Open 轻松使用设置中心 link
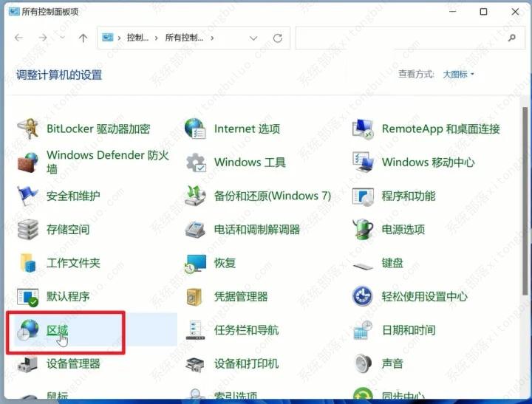The height and width of the screenshot is (404, 532). tap(424, 297)
